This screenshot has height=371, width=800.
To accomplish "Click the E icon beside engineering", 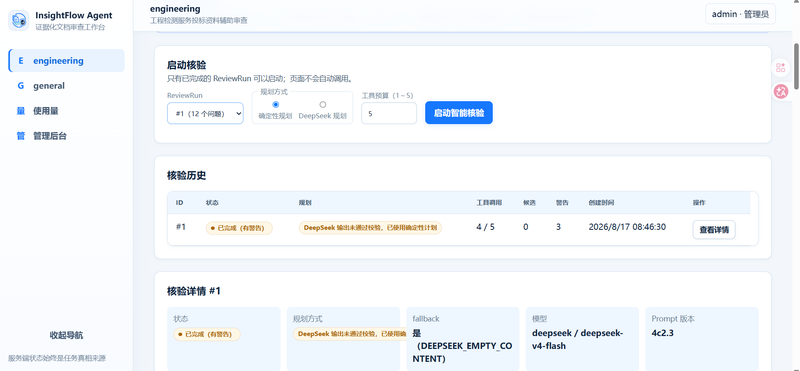I will (21, 61).
